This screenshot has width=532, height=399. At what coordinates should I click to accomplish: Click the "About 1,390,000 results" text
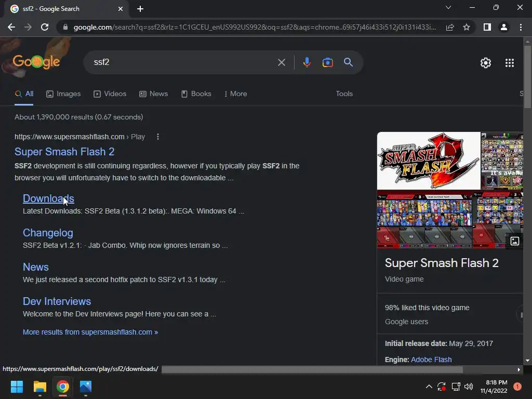tap(54, 117)
